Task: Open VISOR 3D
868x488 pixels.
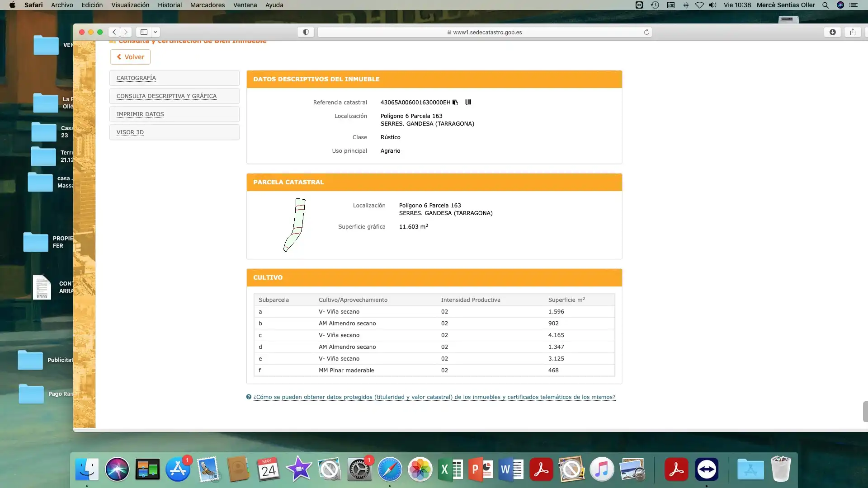Action: (130, 132)
